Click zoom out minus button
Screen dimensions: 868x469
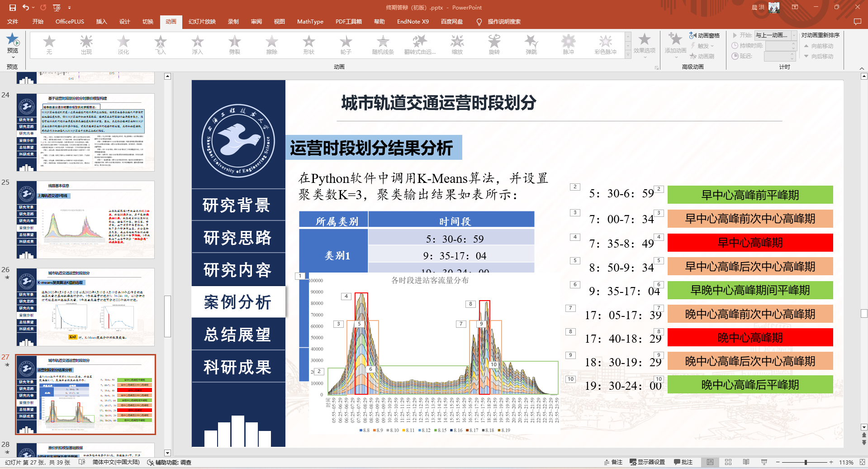pos(778,462)
